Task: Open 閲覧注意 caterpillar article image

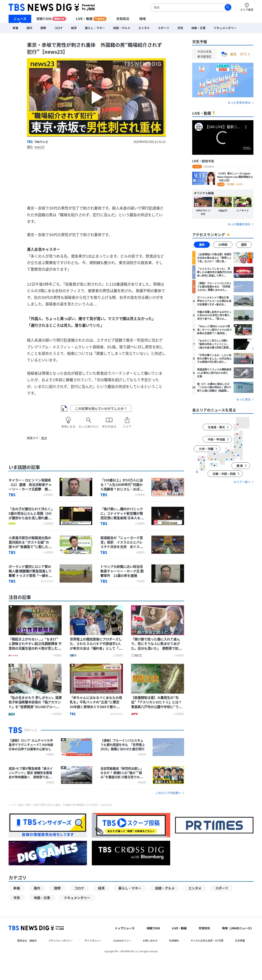Action: click(x=158, y=679)
